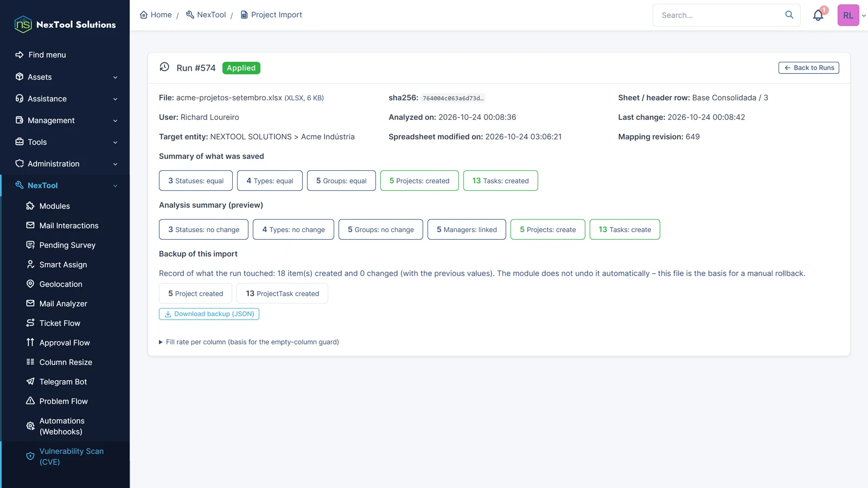Click '13 ProjectTask created' chip

(x=282, y=293)
